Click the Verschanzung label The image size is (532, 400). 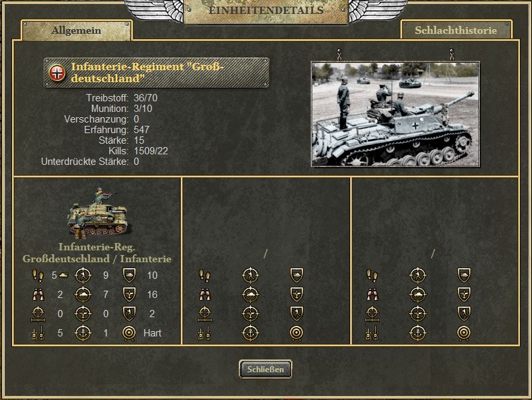pos(97,119)
